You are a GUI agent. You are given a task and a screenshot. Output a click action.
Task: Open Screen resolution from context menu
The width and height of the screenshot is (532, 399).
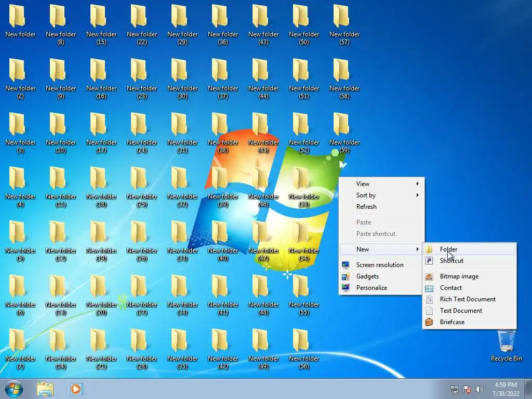pyautogui.click(x=382, y=265)
